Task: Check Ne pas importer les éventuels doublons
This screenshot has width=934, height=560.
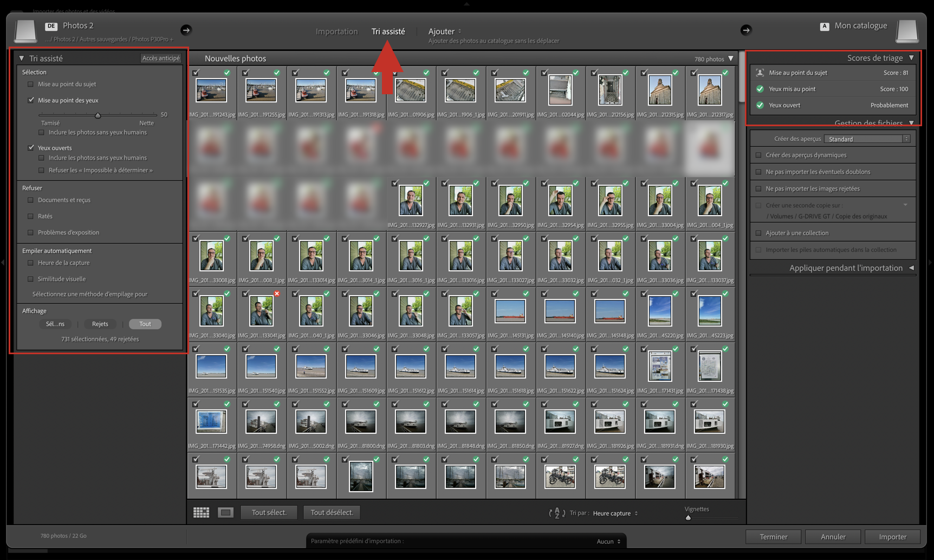Action: [758, 172]
